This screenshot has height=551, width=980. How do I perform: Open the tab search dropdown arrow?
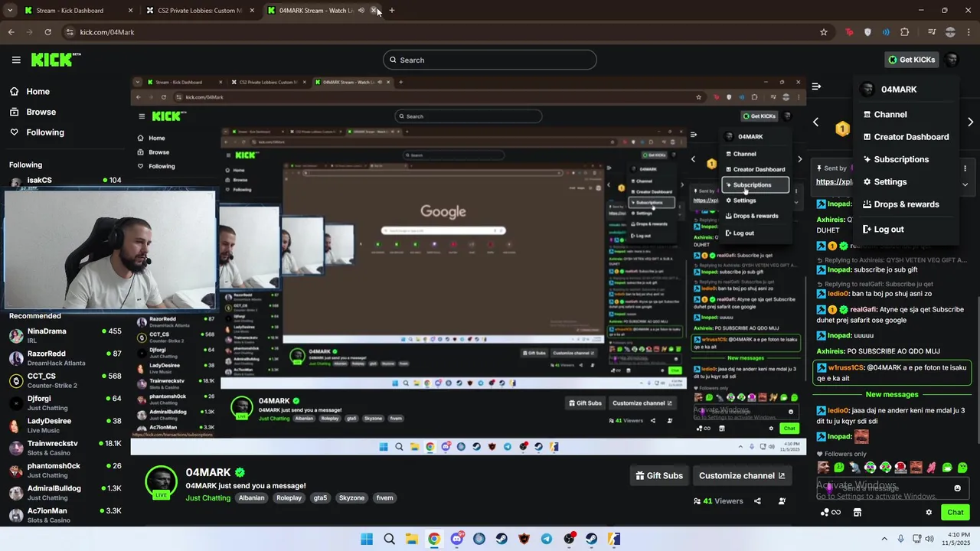[10, 11]
